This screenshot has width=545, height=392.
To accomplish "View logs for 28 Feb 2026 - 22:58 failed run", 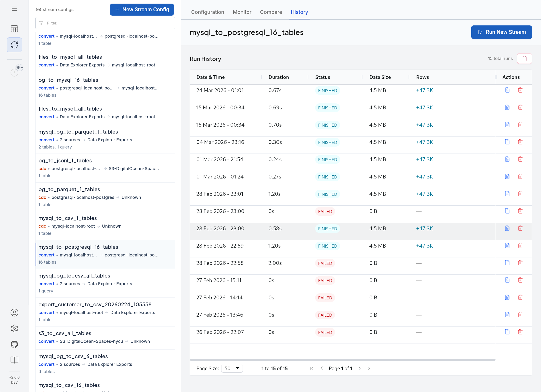I will (507, 263).
